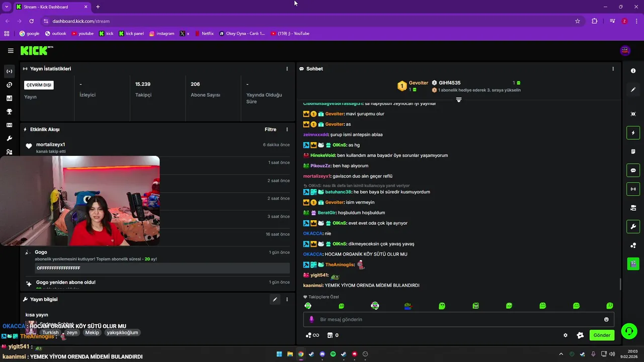Viewport: 644px width, 362px height.
Task: Open the Filtre activity filter
Action: [270, 129]
